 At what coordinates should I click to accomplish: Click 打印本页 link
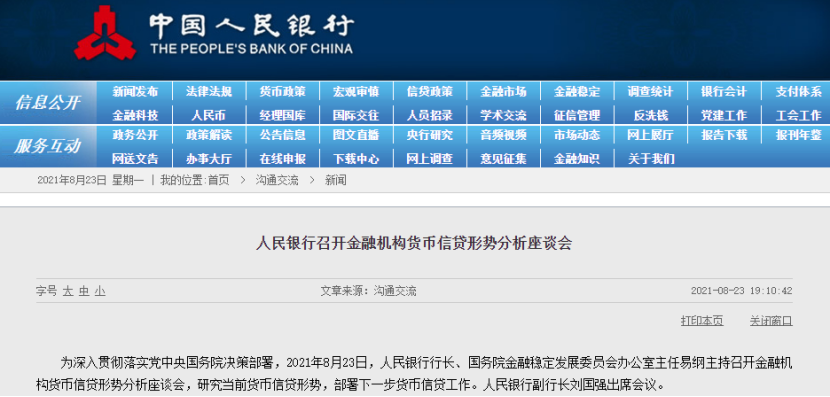click(x=702, y=321)
